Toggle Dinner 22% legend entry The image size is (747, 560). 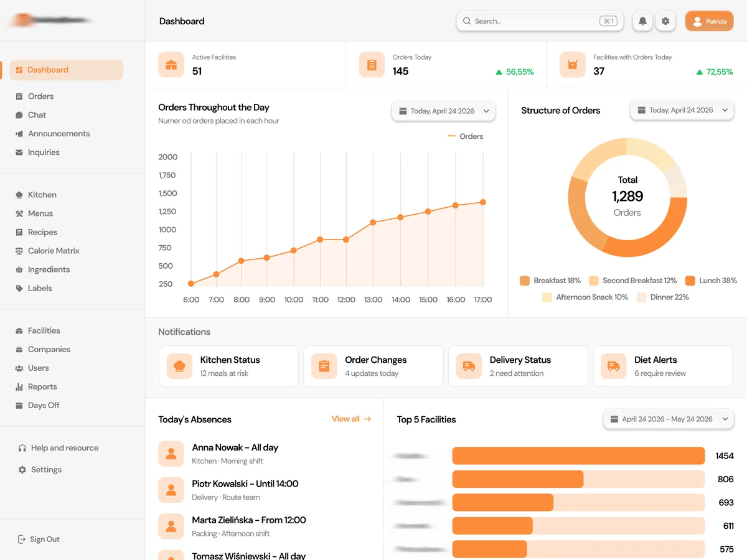[x=663, y=297]
